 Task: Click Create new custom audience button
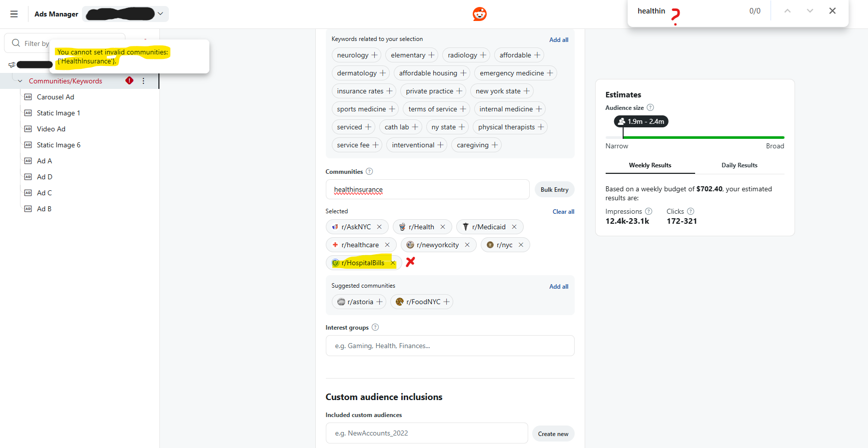553,434
